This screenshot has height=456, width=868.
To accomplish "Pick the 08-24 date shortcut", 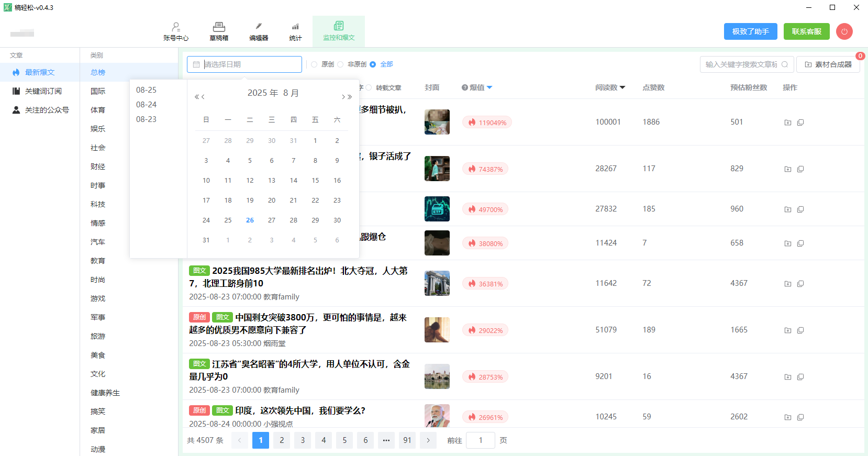I will [x=146, y=105].
